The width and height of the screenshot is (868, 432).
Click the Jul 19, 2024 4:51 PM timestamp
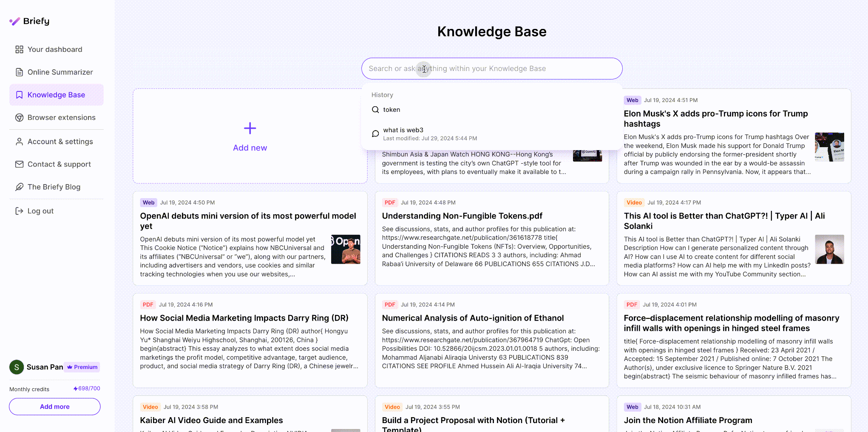[671, 100]
